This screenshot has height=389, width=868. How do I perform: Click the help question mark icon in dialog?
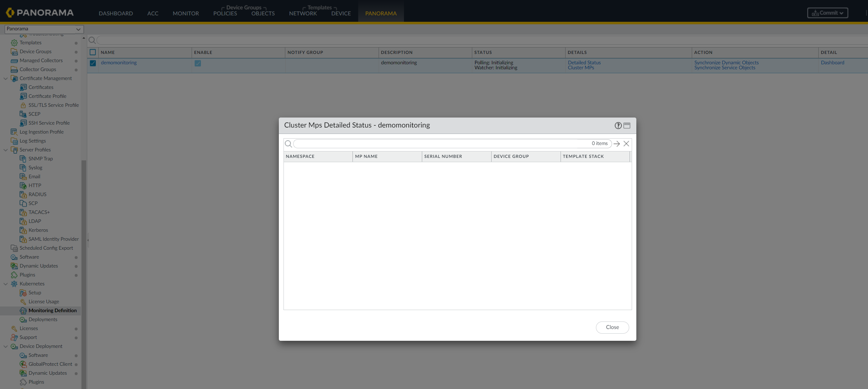(x=618, y=125)
